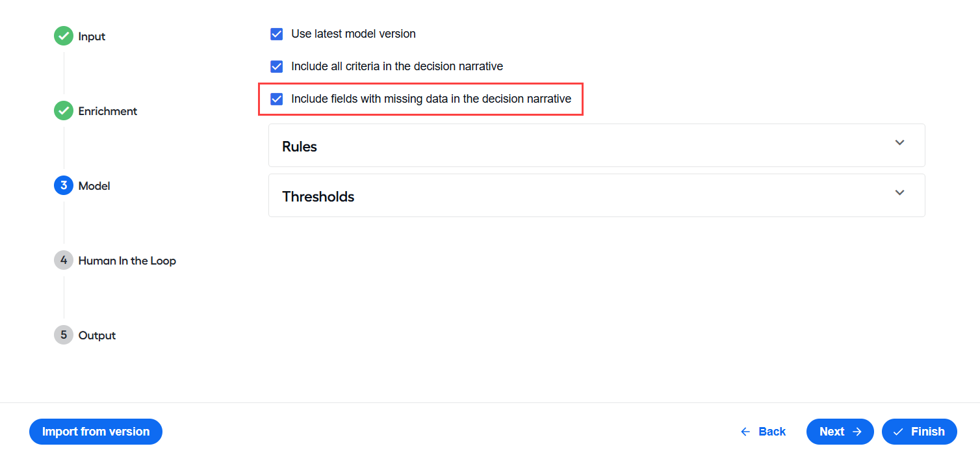
Task: Expand the Thresholds section chevron
Action: (899, 193)
